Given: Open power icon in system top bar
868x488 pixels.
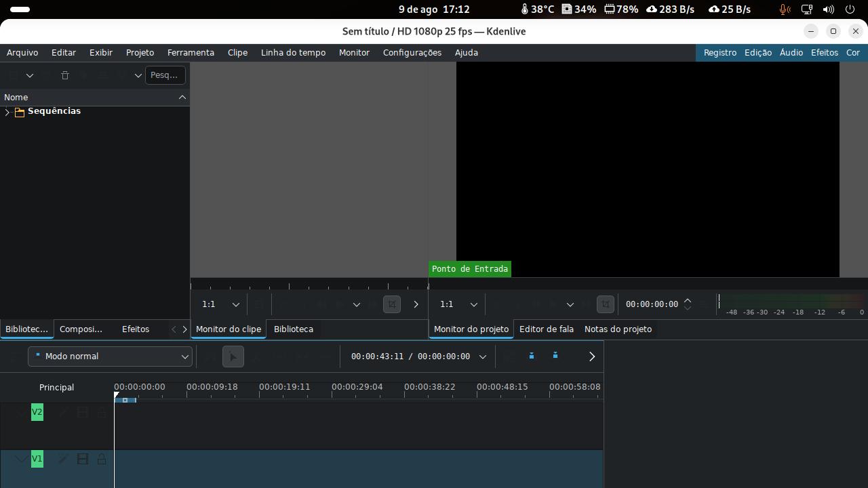Looking at the screenshot, I should click(x=850, y=9).
